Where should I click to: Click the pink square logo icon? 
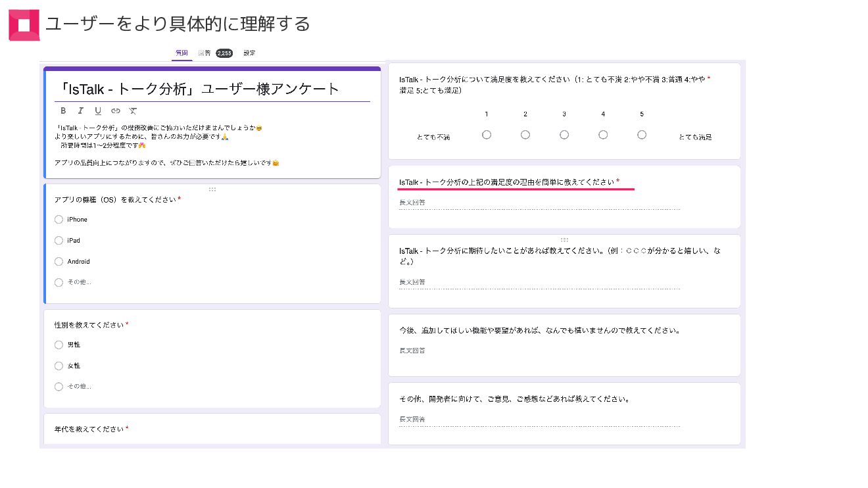point(24,25)
